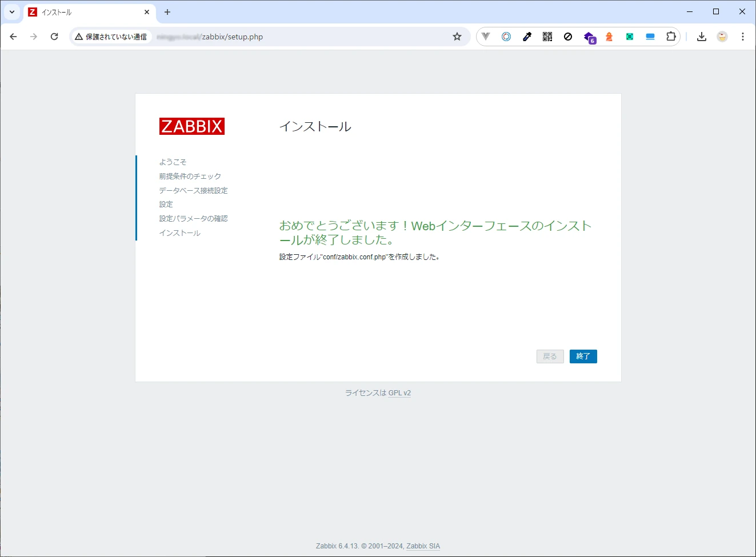Click the profile avatar icon
756x557 pixels.
click(722, 37)
